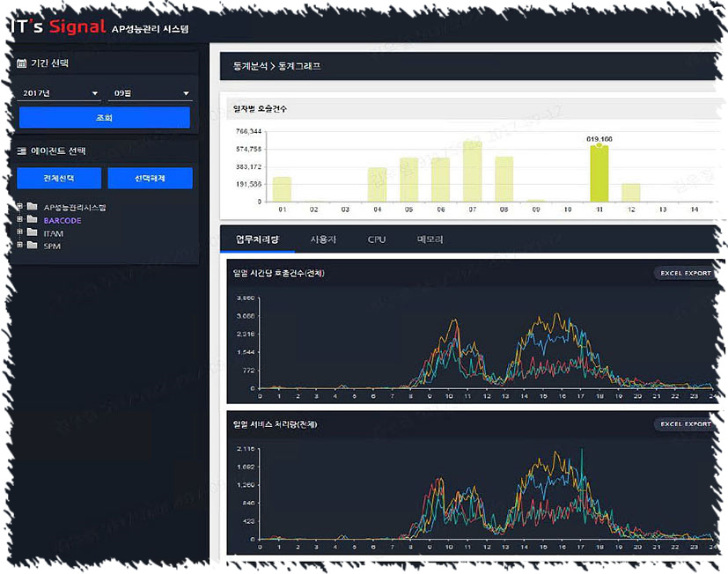The width and height of the screenshot is (728, 574).
Task: Switch to the CPU tab
Action: coord(377,239)
